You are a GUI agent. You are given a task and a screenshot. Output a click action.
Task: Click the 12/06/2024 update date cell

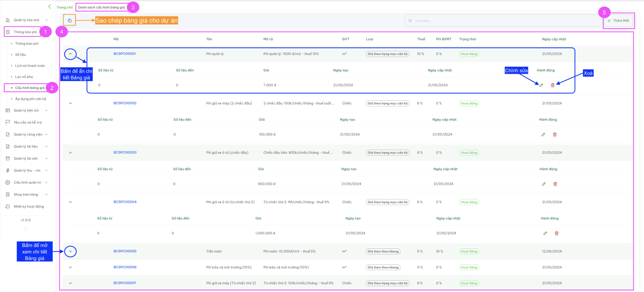(x=552, y=251)
